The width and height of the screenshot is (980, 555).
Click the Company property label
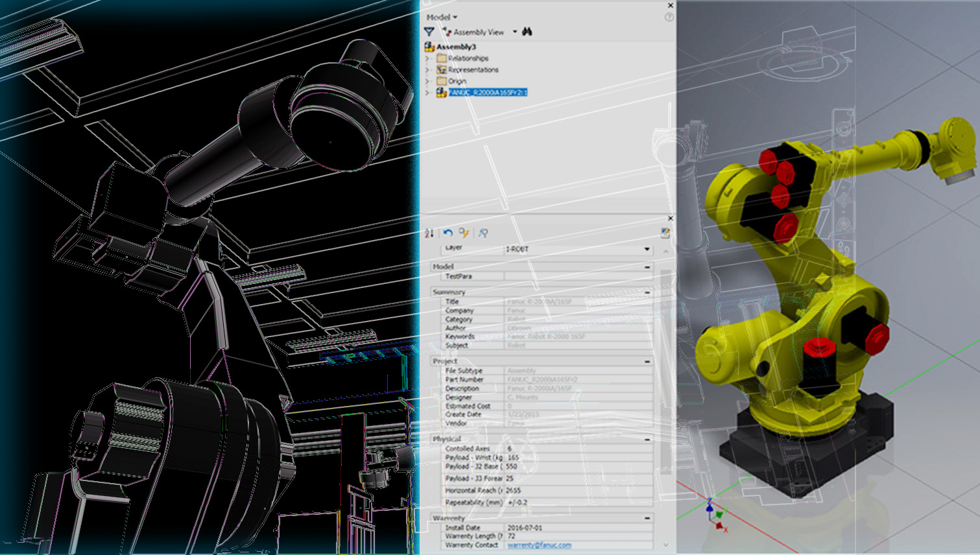459,311
